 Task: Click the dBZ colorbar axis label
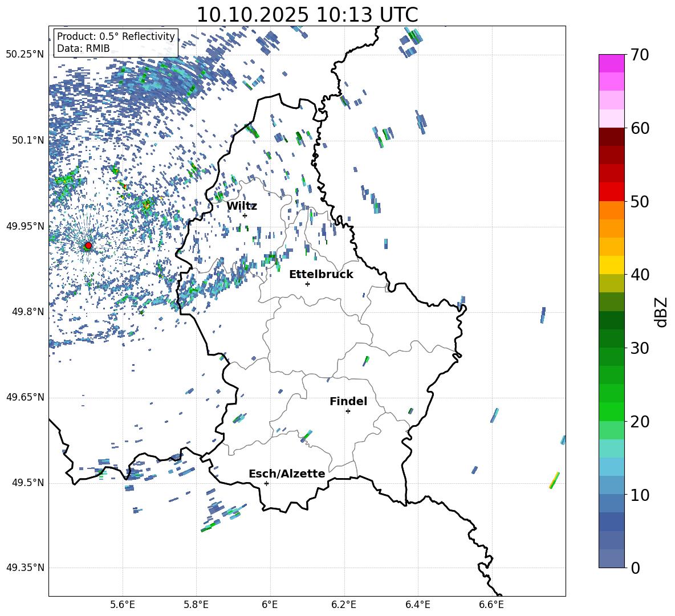662,312
